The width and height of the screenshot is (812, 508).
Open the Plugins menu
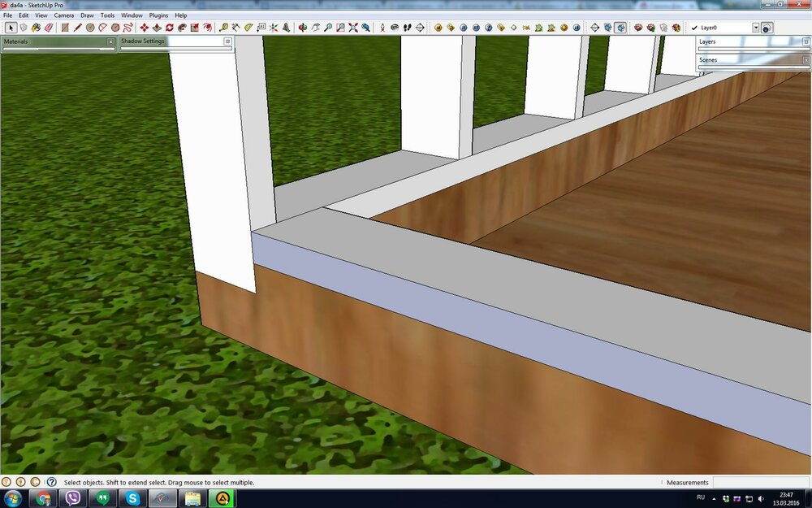(158, 15)
